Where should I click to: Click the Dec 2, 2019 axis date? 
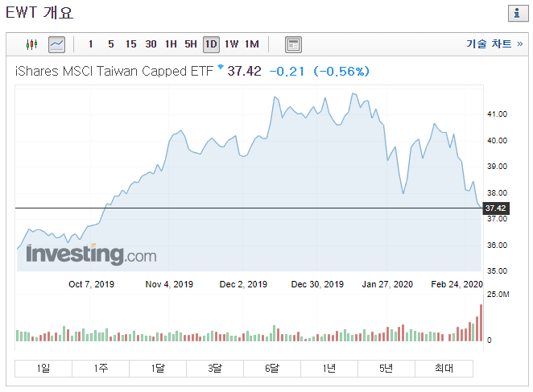click(x=243, y=284)
